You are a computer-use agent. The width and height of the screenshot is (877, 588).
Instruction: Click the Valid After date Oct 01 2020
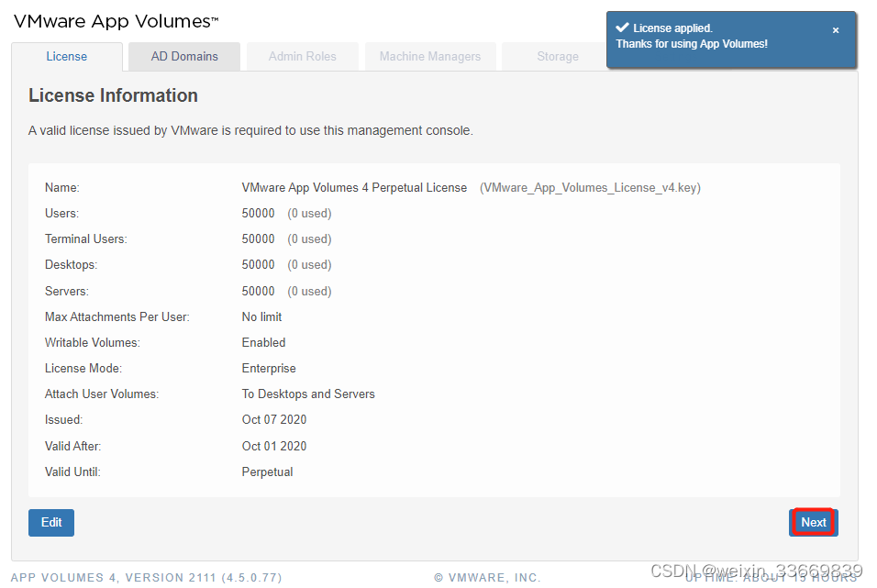click(x=274, y=447)
